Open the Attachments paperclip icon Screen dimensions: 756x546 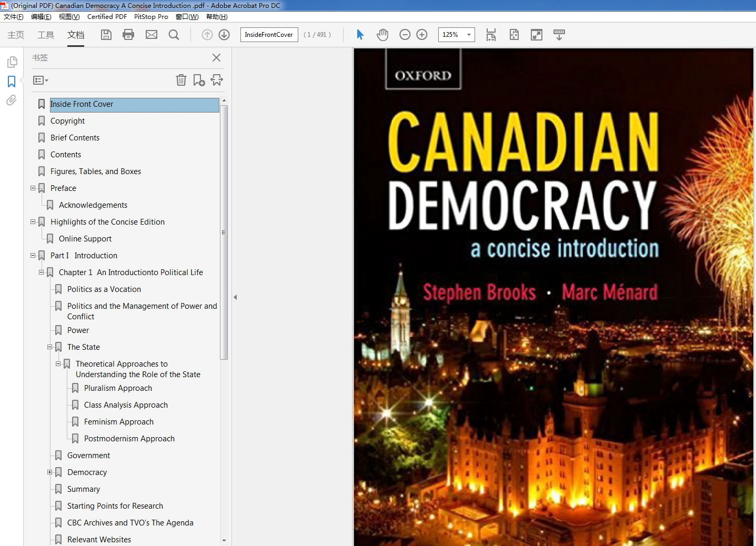(12, 100)
